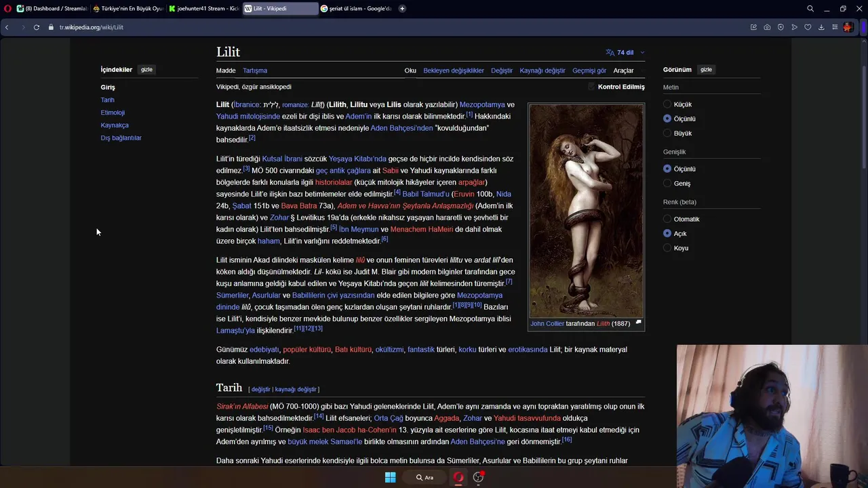The width and height of the screenshot is (868, 488).
Task: Open the Kaynağı değiştir tab
Action: pyautogui.click(x=542, y=70)
